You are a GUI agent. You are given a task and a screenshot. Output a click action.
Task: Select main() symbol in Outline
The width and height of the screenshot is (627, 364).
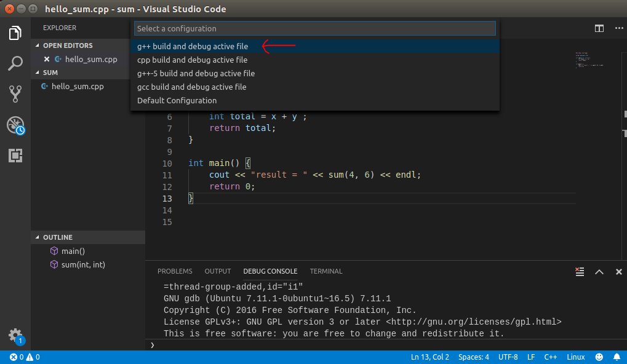(x=73, y=251)
